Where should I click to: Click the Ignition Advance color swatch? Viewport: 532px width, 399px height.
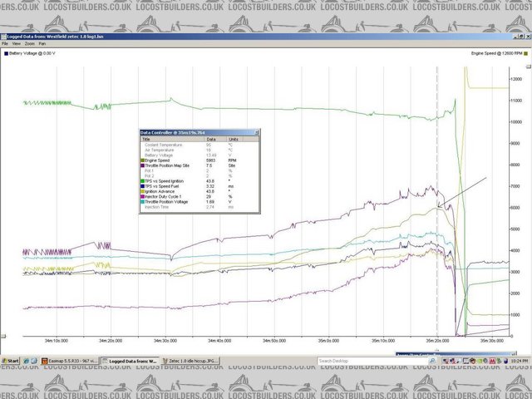pos(143,191)
